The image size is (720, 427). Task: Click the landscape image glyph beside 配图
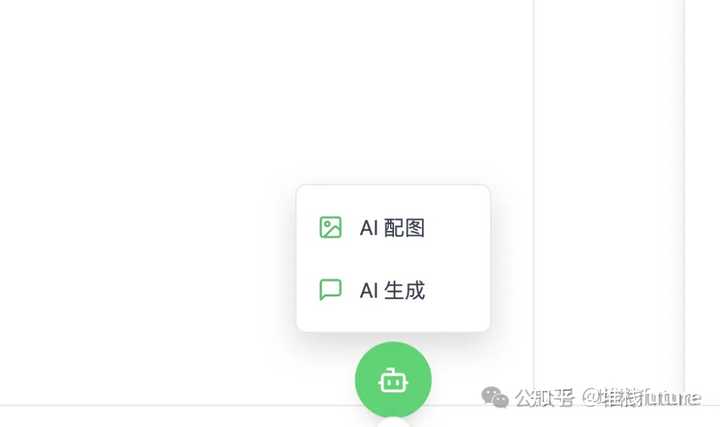(331, 227)
